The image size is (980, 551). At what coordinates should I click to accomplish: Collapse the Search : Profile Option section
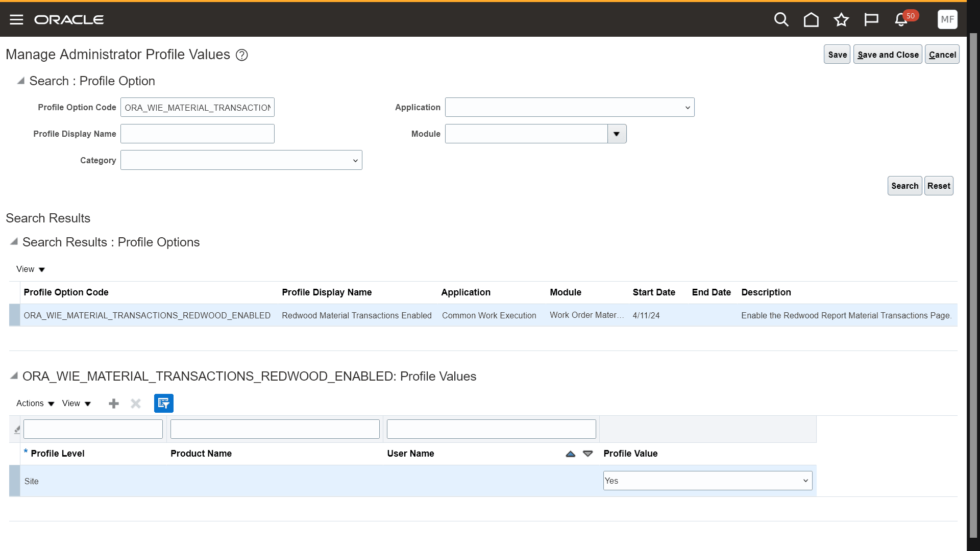[x=20, y=81]
